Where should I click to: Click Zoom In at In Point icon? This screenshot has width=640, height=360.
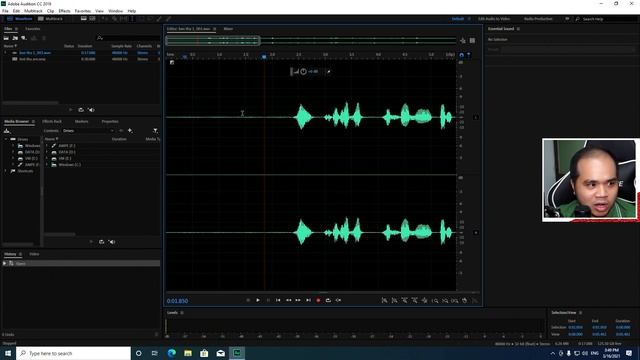click(435, 300)
